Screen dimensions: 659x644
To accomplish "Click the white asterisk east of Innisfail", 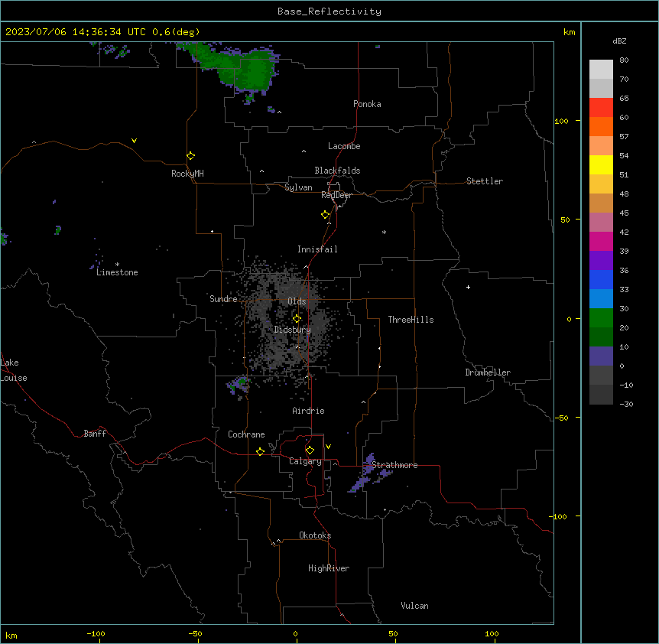I will tap(384, 232).
